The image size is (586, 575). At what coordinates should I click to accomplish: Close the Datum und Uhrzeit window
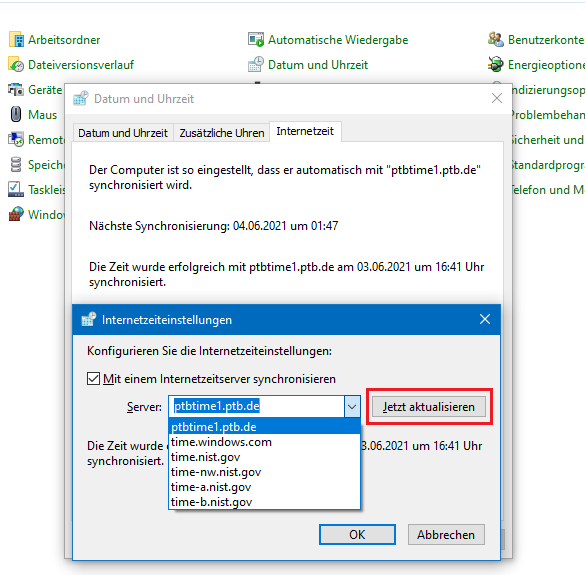pos(497,98)
